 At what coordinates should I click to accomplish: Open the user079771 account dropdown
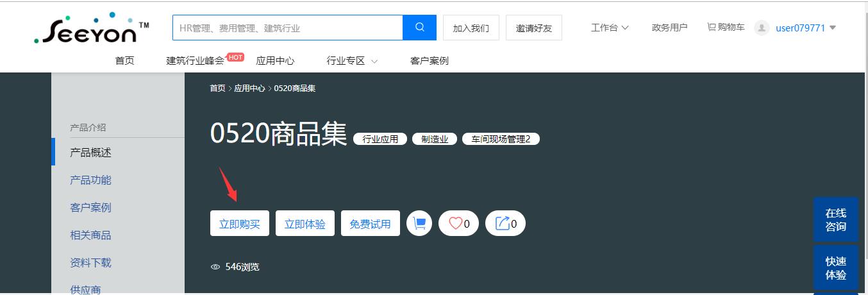click(x=806, y=28)
